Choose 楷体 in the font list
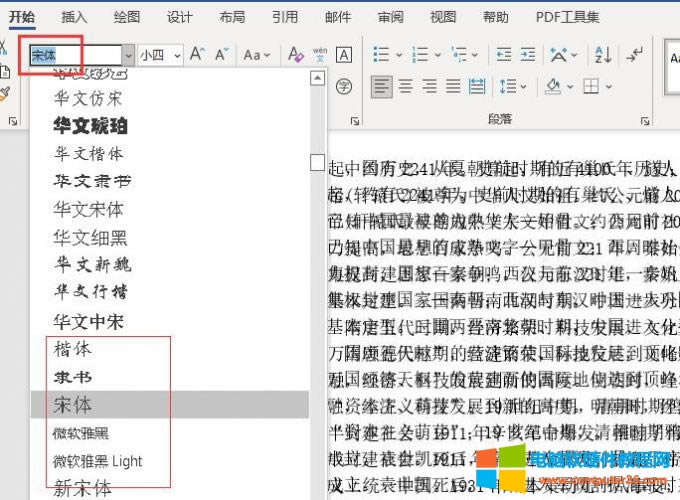Image resolution: width=680 pixels, height=500 pixels. [75, 349]
